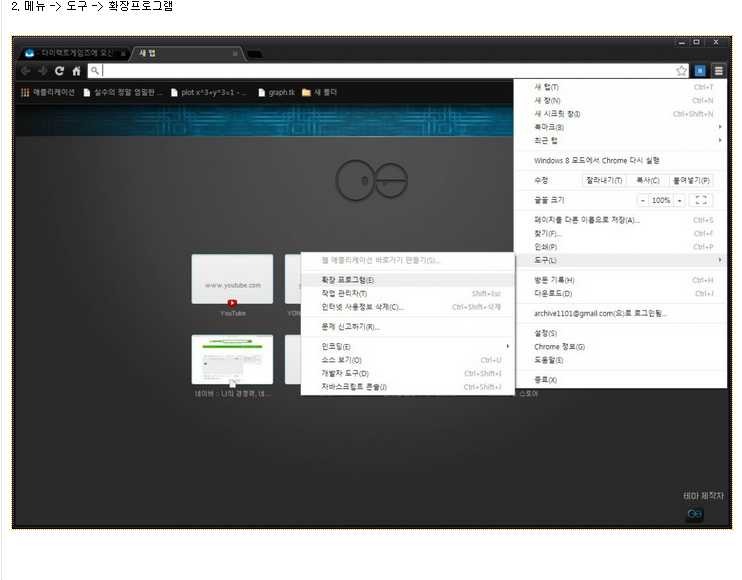Select 작업 관리자(T) task manager

[407, 293]
